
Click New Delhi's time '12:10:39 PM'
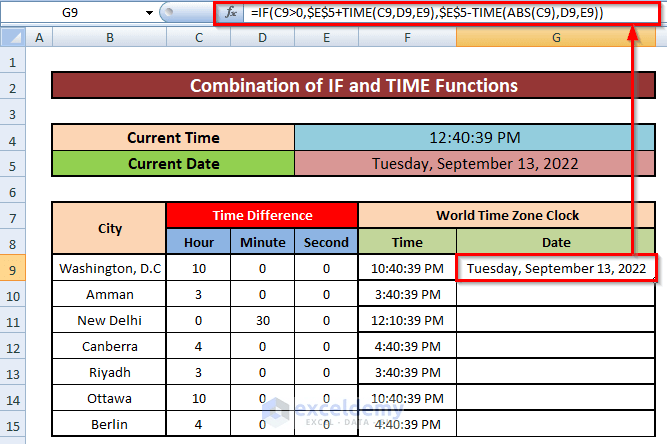click(407, 320)
